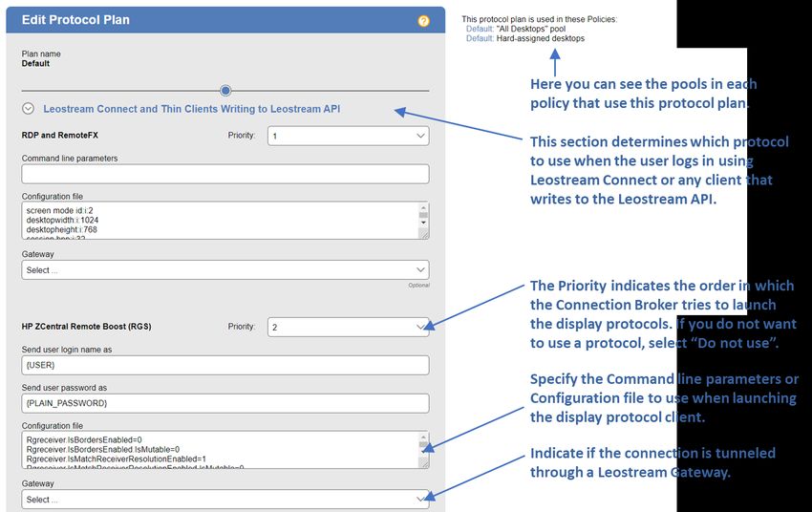
Task: Click the 'Rgreceiver.IsBordersEnabled=0' line
Action: [x=84, y=440]
